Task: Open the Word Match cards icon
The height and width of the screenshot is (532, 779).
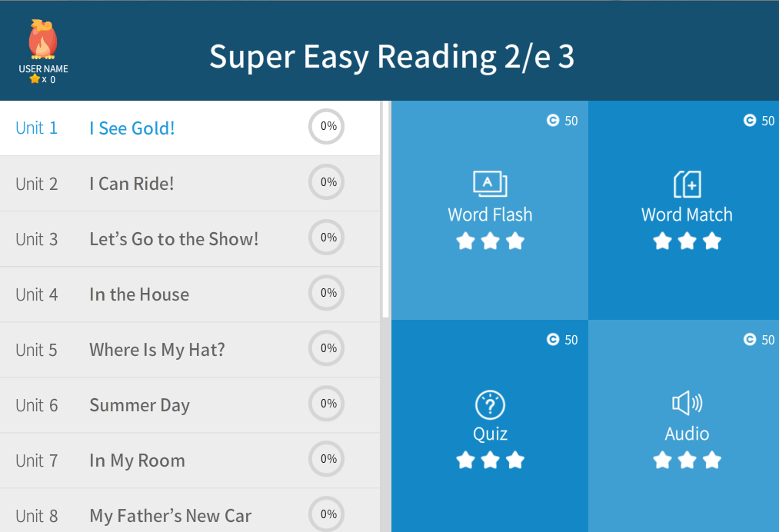Action: (x=687, y=185)
